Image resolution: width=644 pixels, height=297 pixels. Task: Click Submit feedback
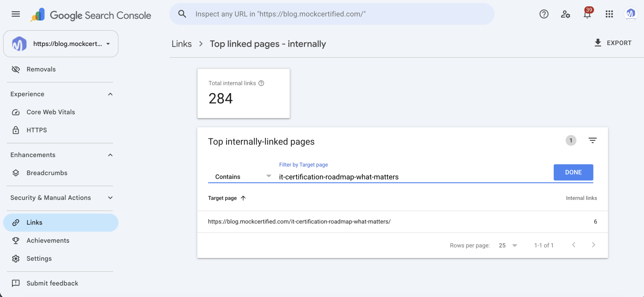click(61, 283)
